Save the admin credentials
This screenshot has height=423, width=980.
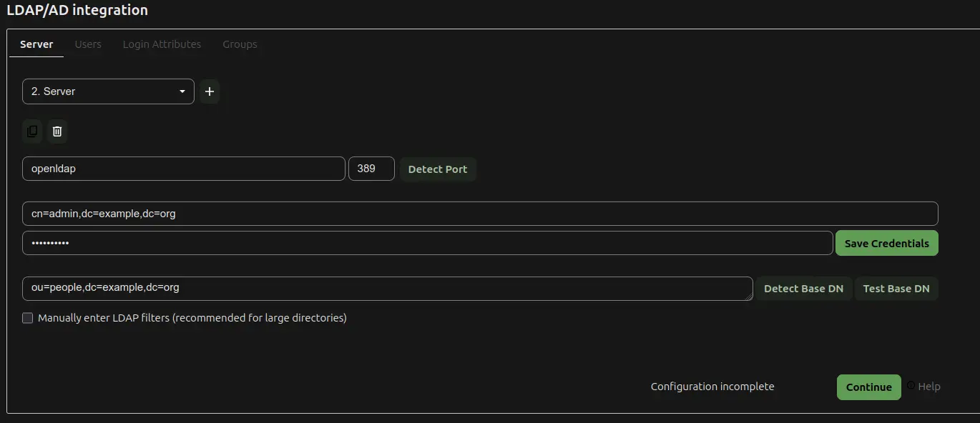(886, 243)
